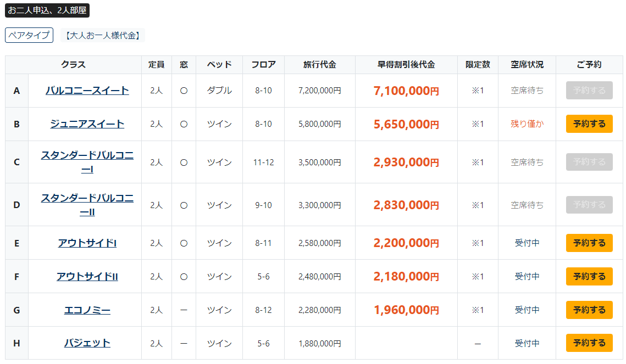Click disabled 予約する for スタンダードバルコニーII

pyautogui.click(x=589, y=205)
